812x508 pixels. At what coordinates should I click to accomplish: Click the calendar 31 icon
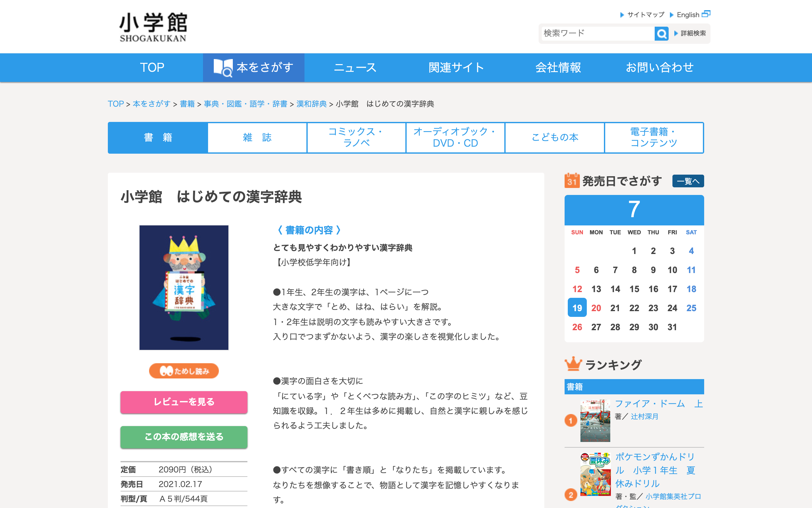[572, 181]
